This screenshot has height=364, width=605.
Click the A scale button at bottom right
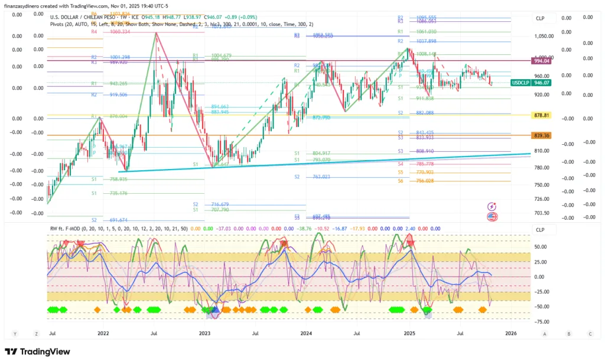click(545, 334)
